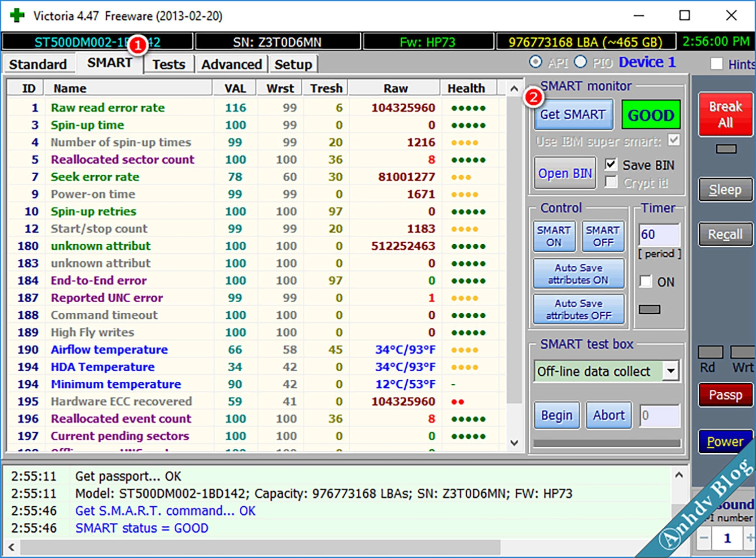The width and height of the screenshot is (756, 558).
Task: Turn SMART ON in Control
Action: pos(554,236)
